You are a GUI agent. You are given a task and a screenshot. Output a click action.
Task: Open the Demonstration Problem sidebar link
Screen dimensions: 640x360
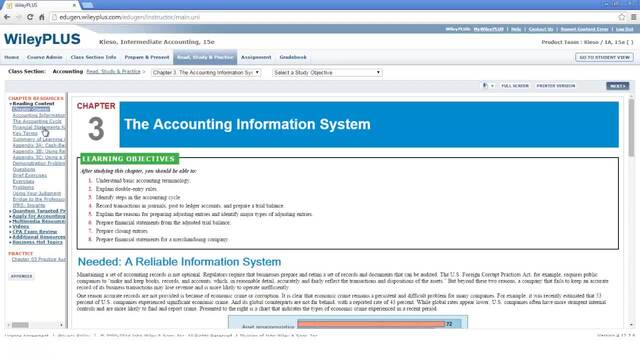(x=39, y=163)
